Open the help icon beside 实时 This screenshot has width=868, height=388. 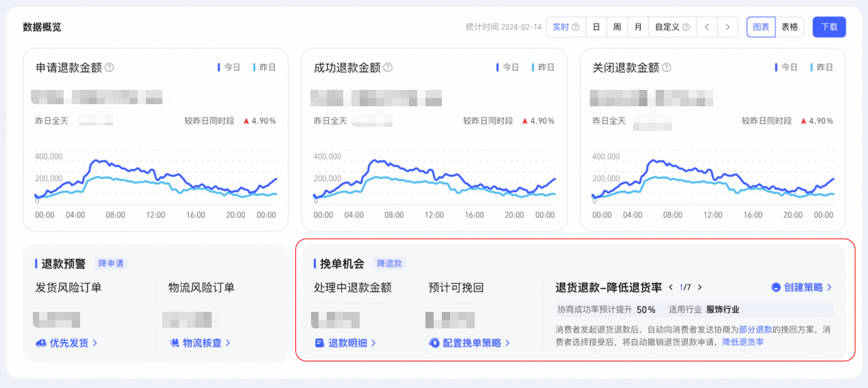[x=576, y=27]
